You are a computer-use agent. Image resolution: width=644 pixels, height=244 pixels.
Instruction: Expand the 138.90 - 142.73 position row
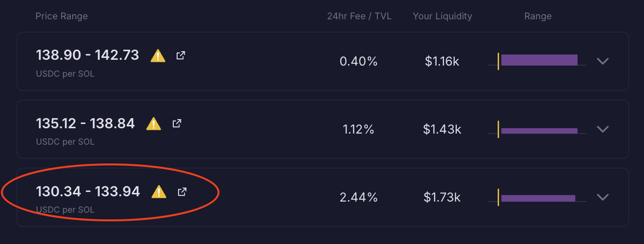[x=603, y=61]
